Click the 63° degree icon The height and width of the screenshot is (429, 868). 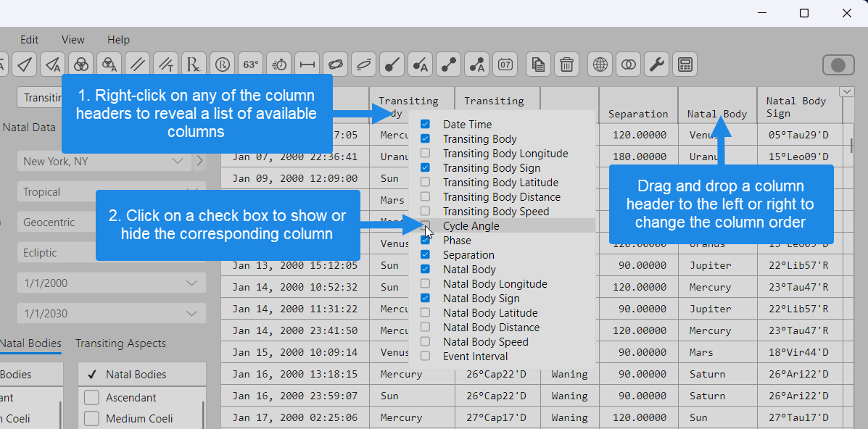coord(251,64)
